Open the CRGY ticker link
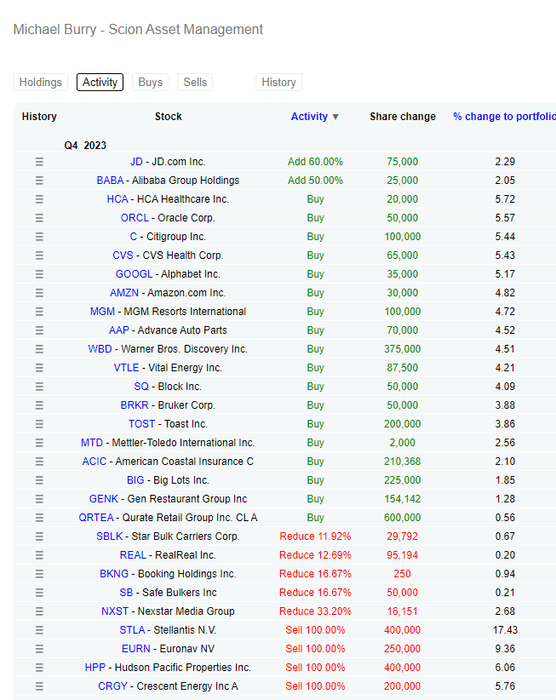556x700 pixels. click(x=113, y=687)
